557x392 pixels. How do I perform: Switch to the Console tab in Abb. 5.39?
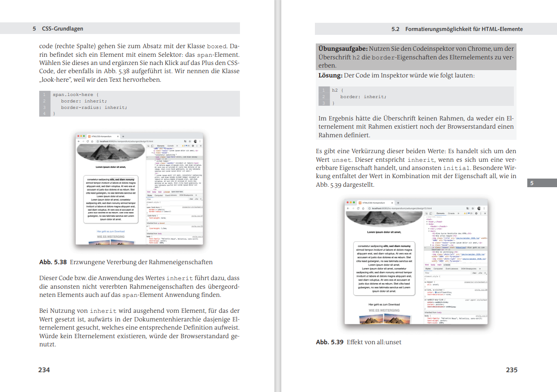point(451,213)
